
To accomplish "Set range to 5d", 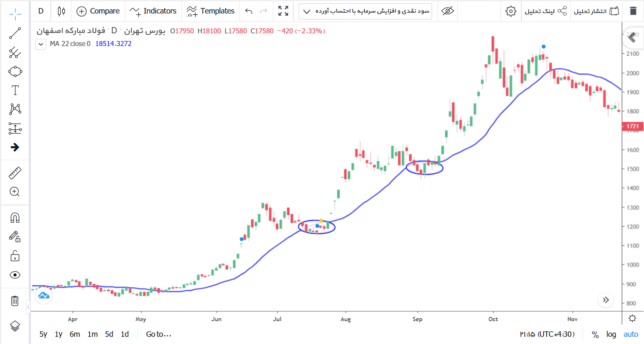I will tap(109, 334).
